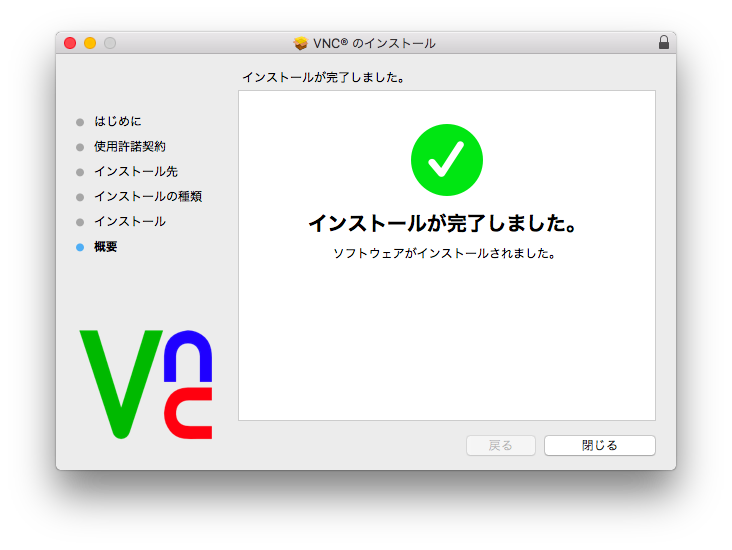Click the lock icon in title bar
Screen dimensions: 732x550
664,43
